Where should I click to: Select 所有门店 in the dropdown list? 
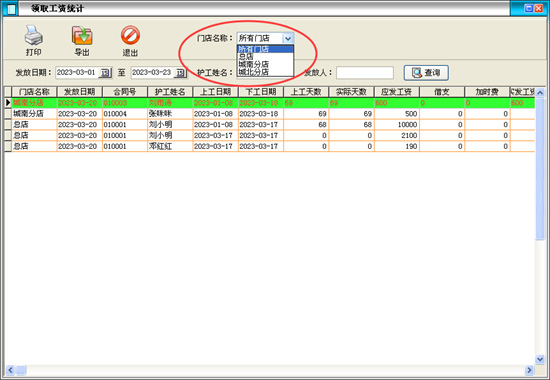(265, 49)
